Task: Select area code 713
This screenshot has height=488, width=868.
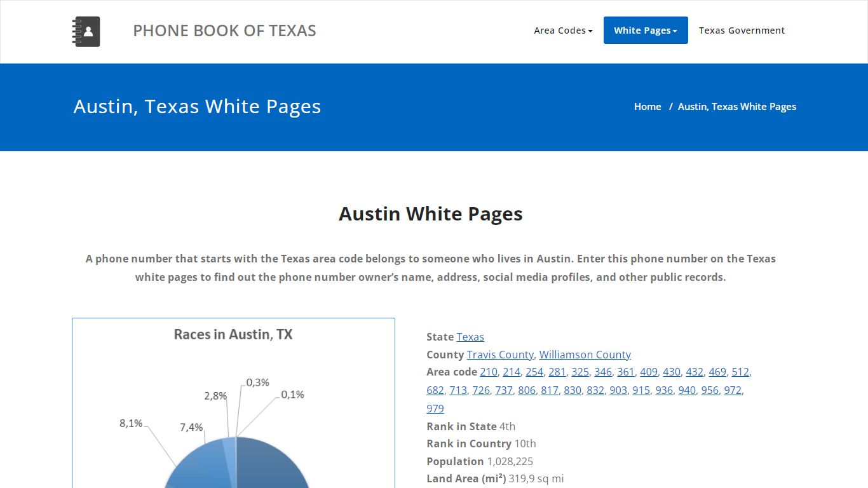Action: pos(458,390)
